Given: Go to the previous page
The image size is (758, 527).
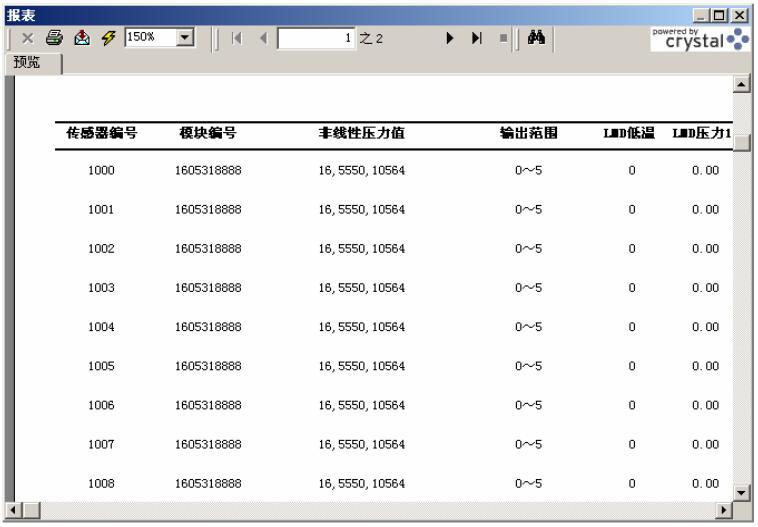Looking at the screenshot, I should pyautogui.click(x=263, y=38).
